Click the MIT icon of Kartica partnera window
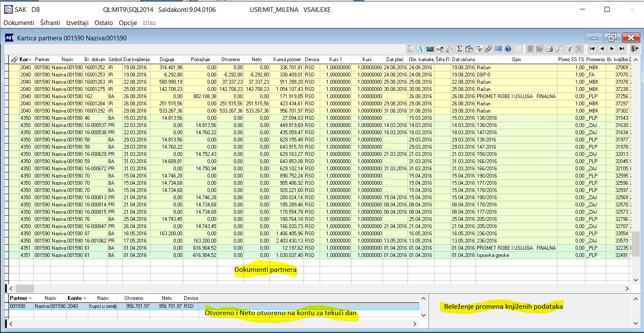 pyautogui.click(x=9, y=38)
